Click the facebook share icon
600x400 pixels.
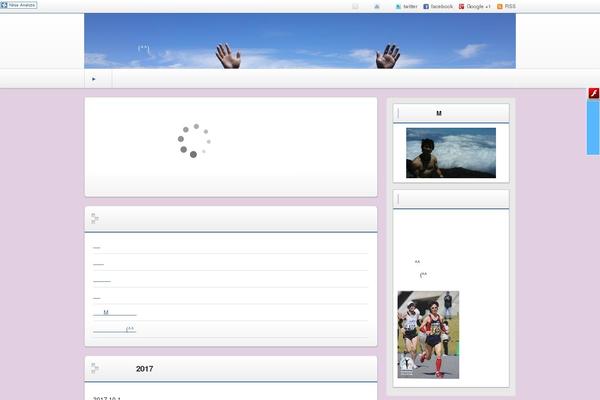[x=426, y=7]
